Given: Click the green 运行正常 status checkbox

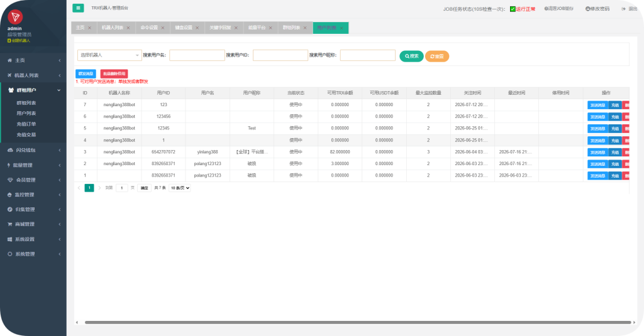Looking at the screenshot, I should tap(513, 9).
